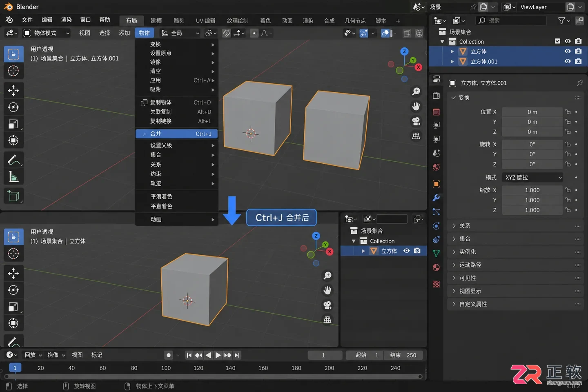This screenshot has height=392, width=588.
Task: Open the 物体模式 mode dropdown
Action: pos(46,33)
